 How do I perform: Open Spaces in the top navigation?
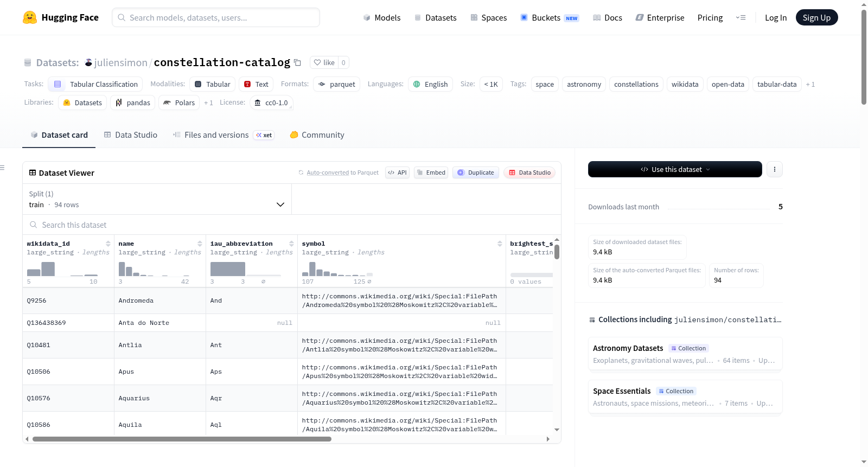pos(489,17)
